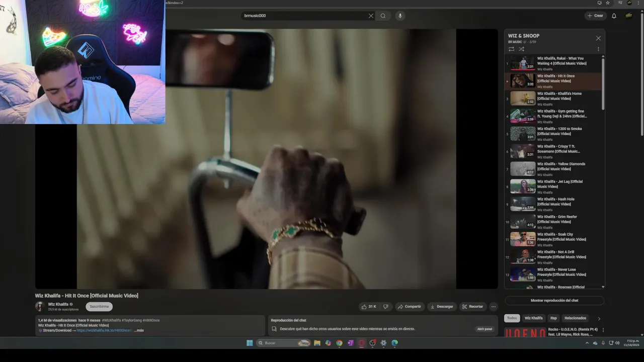Toggle playlist shuffle
The height and width of the screenshot is (362, 644).
[521, 49]
